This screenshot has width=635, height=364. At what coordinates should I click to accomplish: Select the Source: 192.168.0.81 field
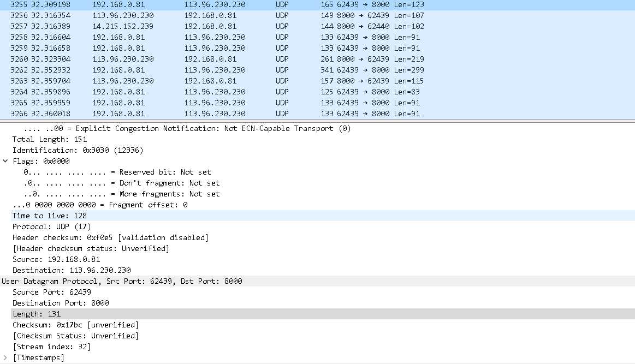[56, 260]
